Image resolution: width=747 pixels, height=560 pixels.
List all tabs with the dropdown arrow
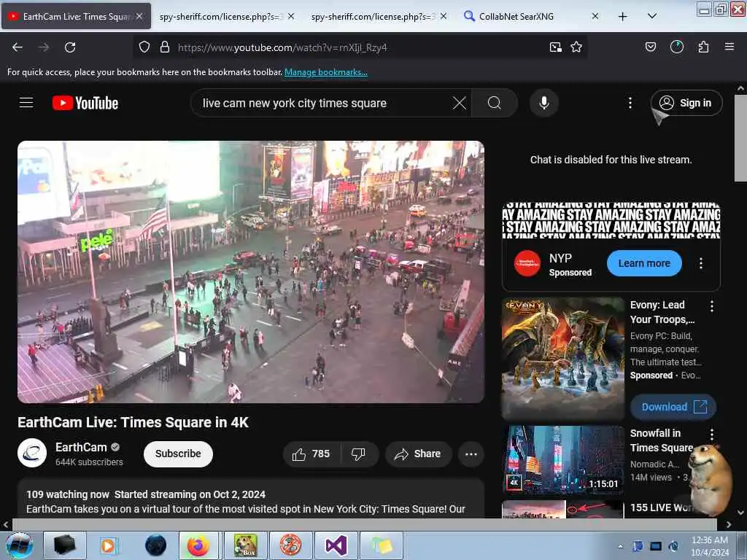coord(652,16)
